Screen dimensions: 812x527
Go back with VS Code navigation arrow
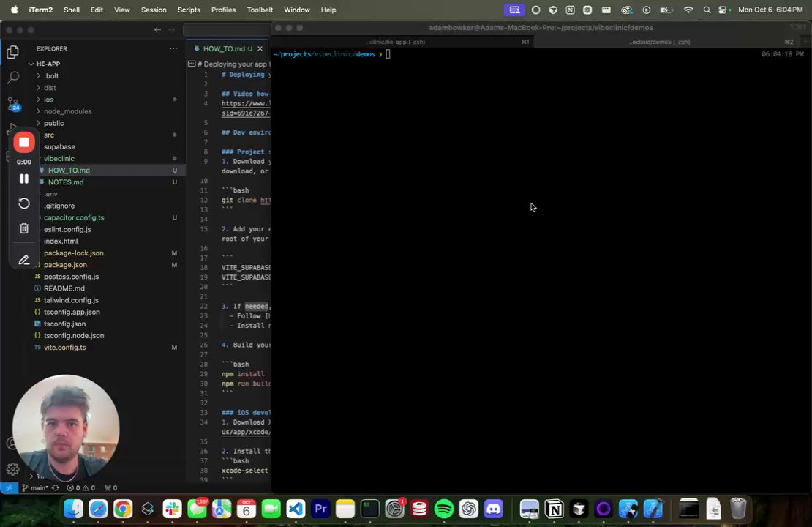(157, 30)
